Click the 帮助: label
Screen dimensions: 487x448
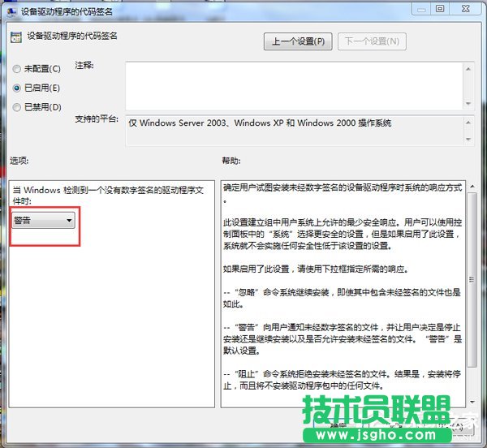coord(231,161)
